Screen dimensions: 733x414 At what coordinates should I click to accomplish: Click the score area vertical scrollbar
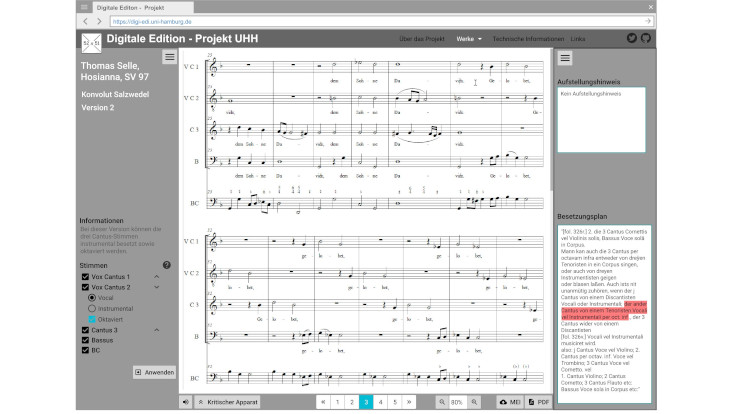(x=552, y=119)
